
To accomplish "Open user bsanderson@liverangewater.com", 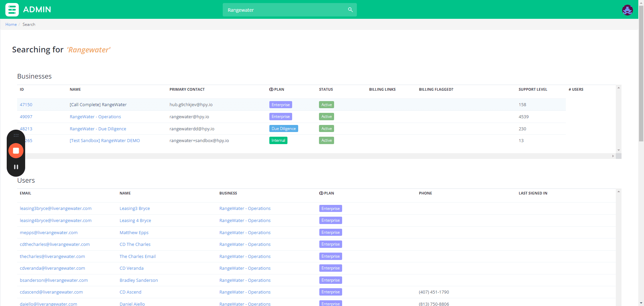I will tap(54, 280).
